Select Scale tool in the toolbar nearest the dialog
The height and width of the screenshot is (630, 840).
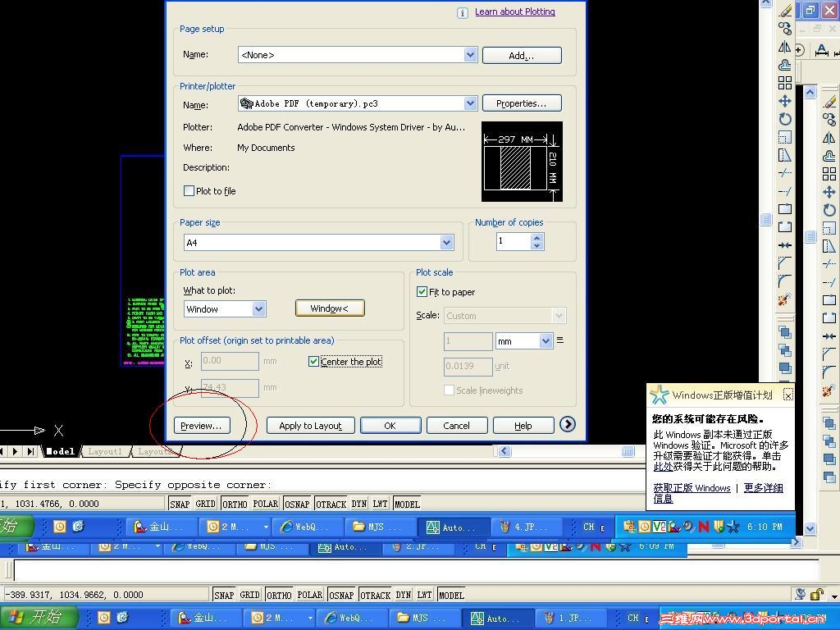(x=785, y=137)
